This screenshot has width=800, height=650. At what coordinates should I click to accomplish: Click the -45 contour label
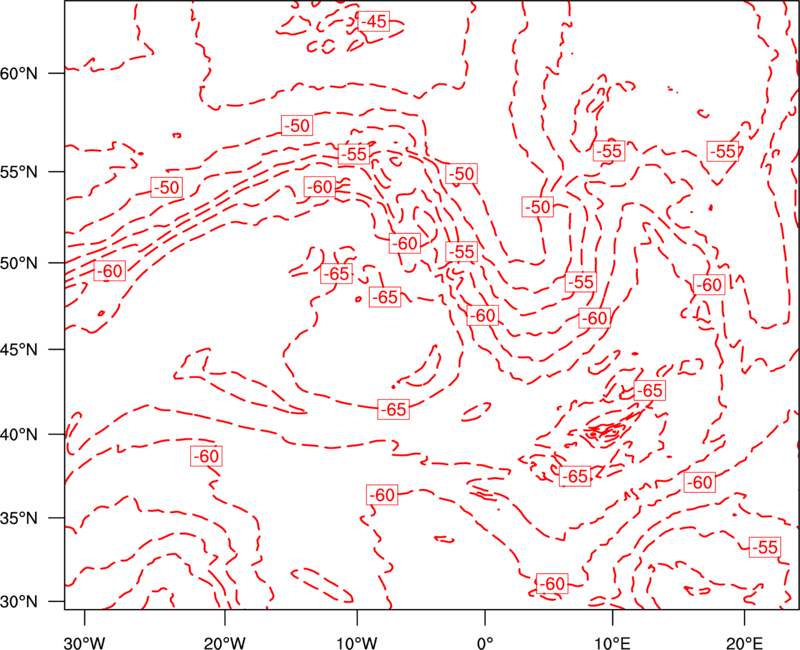(374, 21)
